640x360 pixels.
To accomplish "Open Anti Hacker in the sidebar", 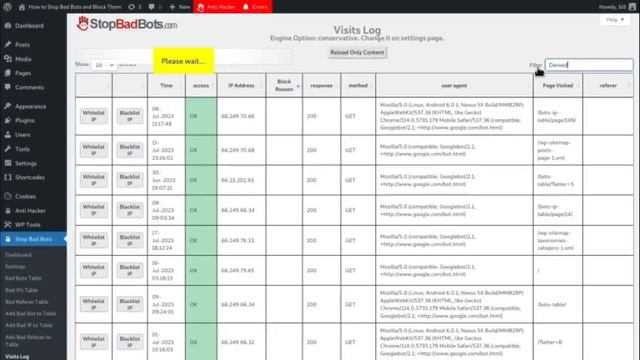I will [30, 211].
